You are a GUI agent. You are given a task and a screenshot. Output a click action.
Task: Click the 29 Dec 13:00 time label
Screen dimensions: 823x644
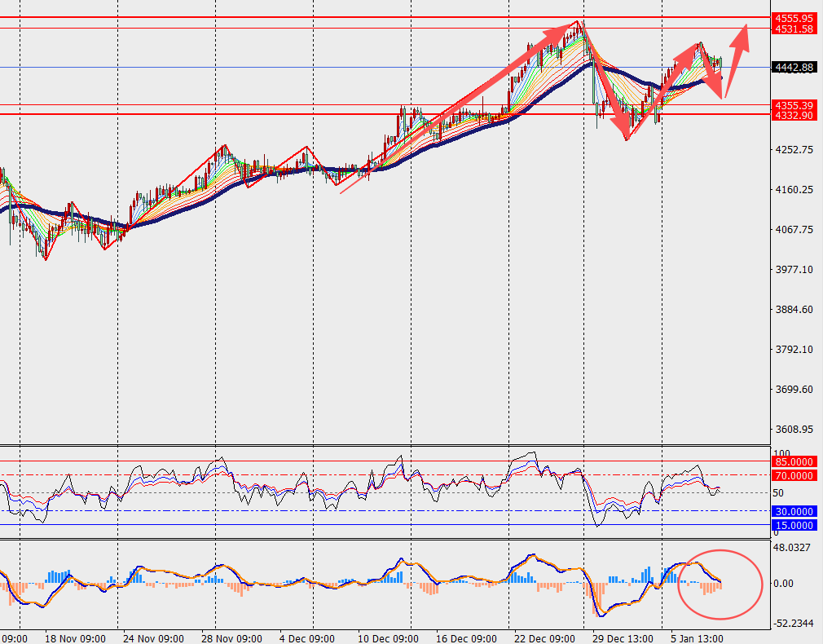coord(621,638)
